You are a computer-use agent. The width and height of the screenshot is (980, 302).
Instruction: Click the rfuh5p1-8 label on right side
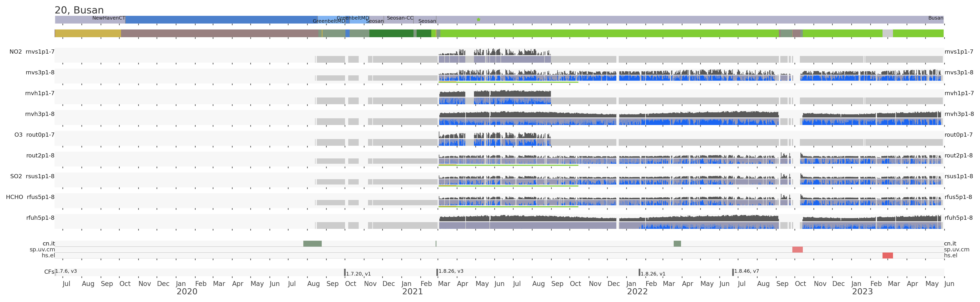pyautogui.click(x=958, y=218)
